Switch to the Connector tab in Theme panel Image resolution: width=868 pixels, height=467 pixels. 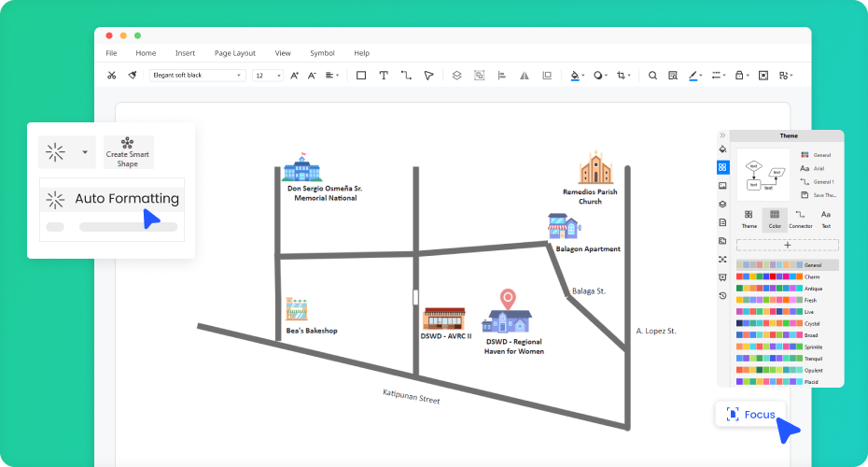pyautogui.click(x=800, y=219)
